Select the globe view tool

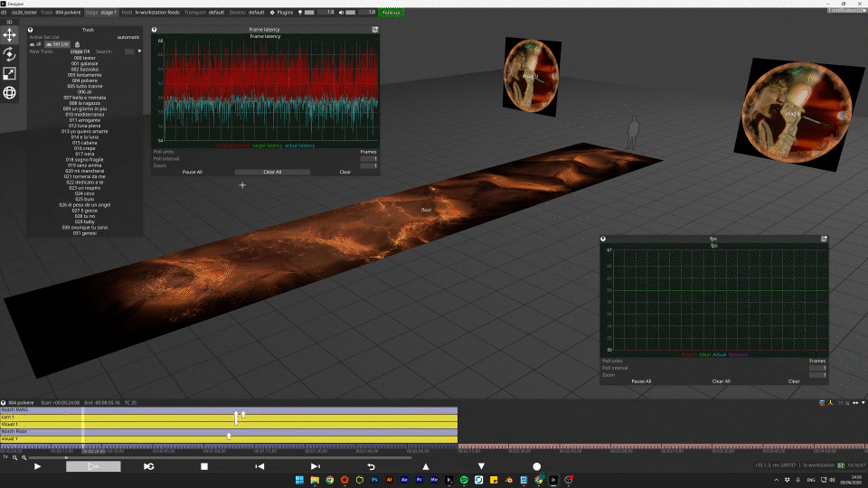(9, 92)
